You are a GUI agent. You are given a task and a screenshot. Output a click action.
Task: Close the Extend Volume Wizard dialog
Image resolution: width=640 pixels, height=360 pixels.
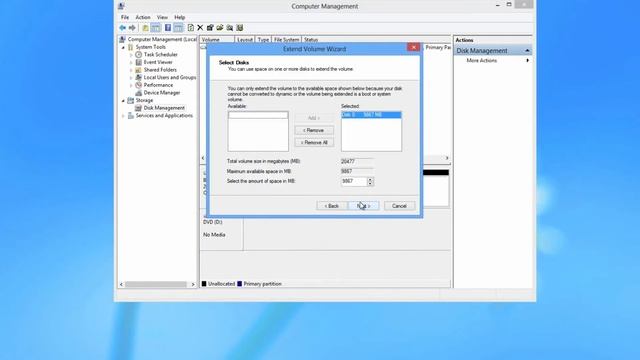[413, 47]
